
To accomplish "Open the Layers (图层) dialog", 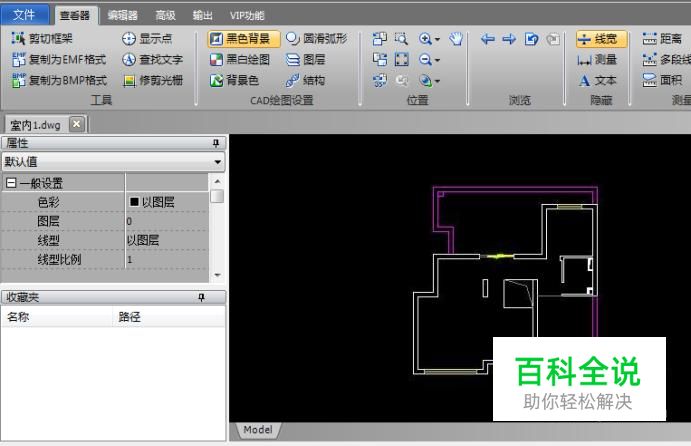I will coord(305,59).
